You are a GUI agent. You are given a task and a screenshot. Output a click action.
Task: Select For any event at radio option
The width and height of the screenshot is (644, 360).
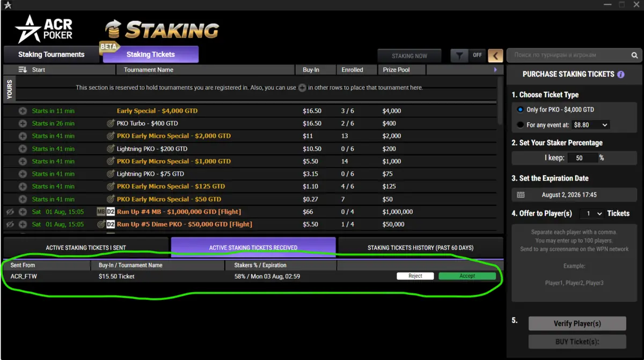[520, 125]
